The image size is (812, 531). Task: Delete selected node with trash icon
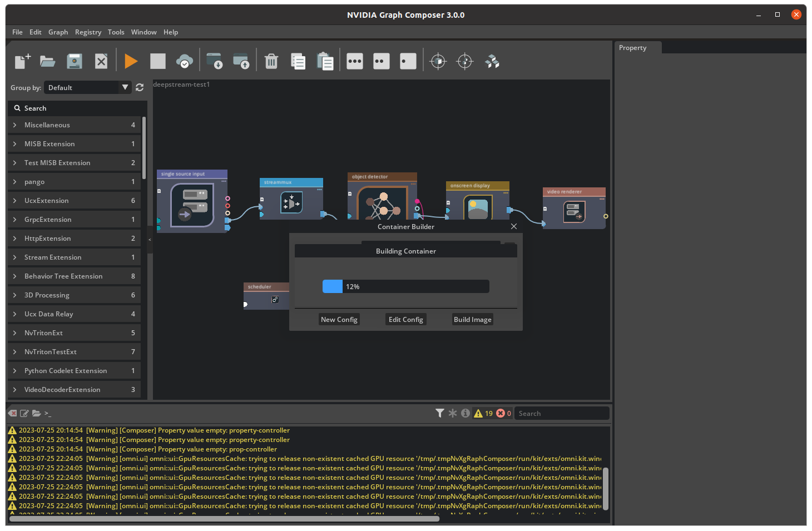click(x=271, y=61)
